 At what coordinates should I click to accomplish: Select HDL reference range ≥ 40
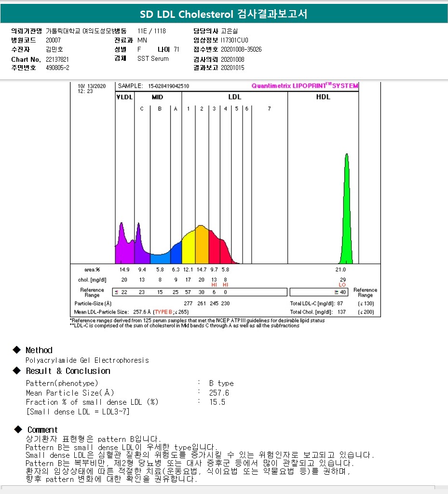340,292
